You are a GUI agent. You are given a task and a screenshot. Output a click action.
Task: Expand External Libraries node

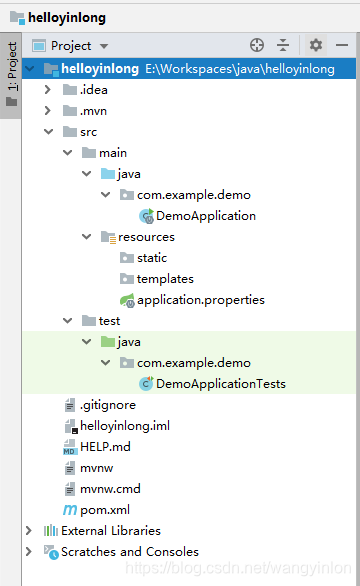[x=29, y=530]
